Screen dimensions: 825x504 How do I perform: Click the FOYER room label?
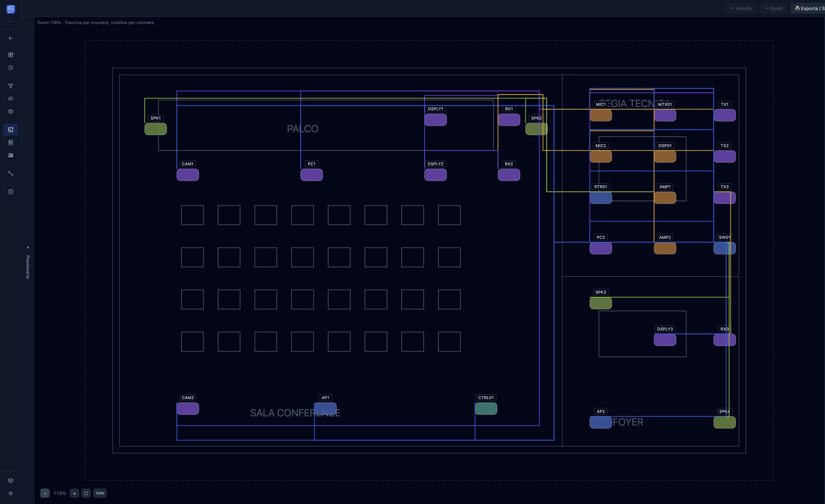tap(628, 422)
